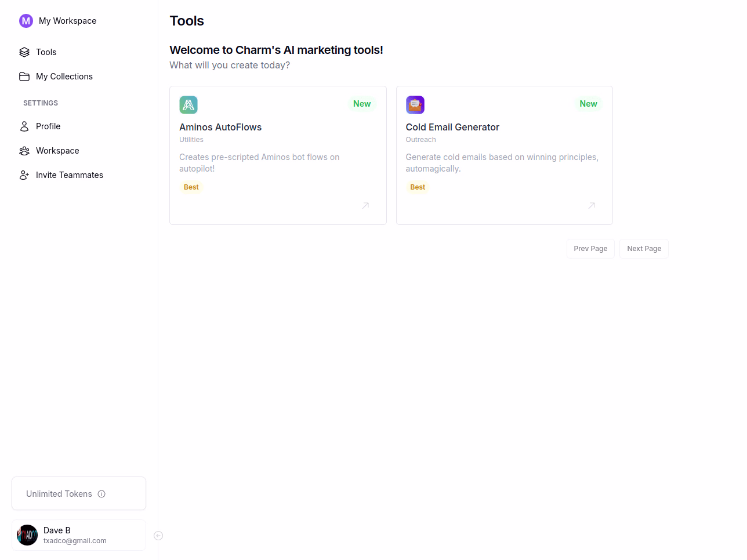
Task: Go to the Next Page
Action: point(644,249)
